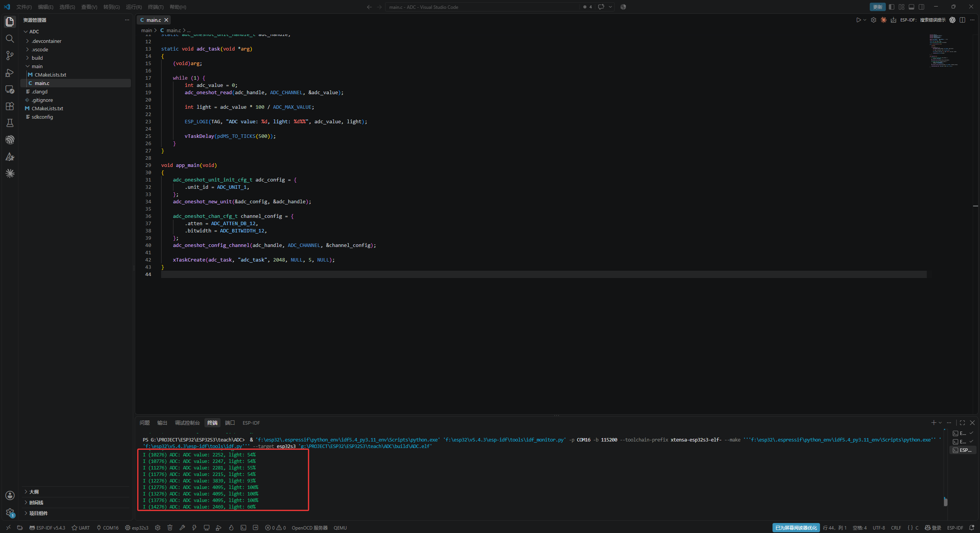Open the ESP-IDF Explorer activity icon

(x=10, y=140)
